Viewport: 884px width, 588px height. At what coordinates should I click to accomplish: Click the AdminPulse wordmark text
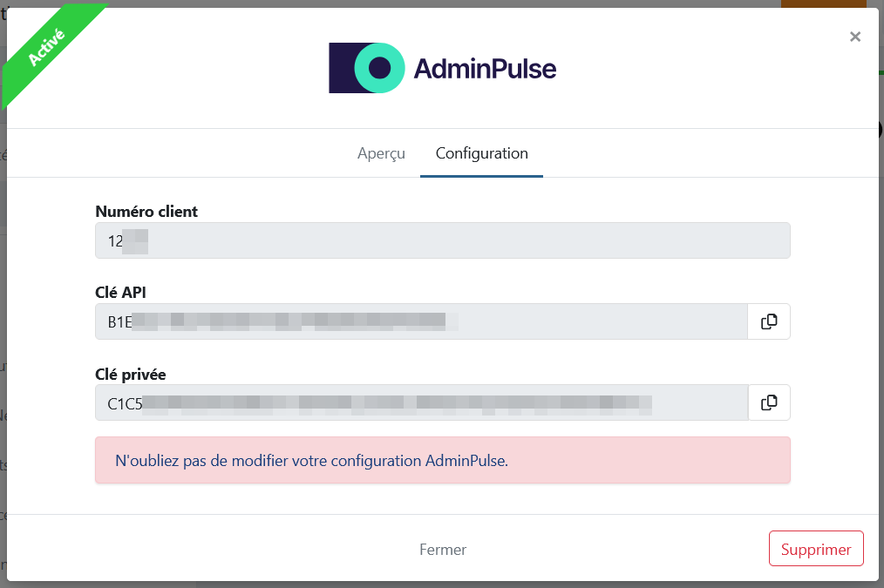[x=485, y=69]
